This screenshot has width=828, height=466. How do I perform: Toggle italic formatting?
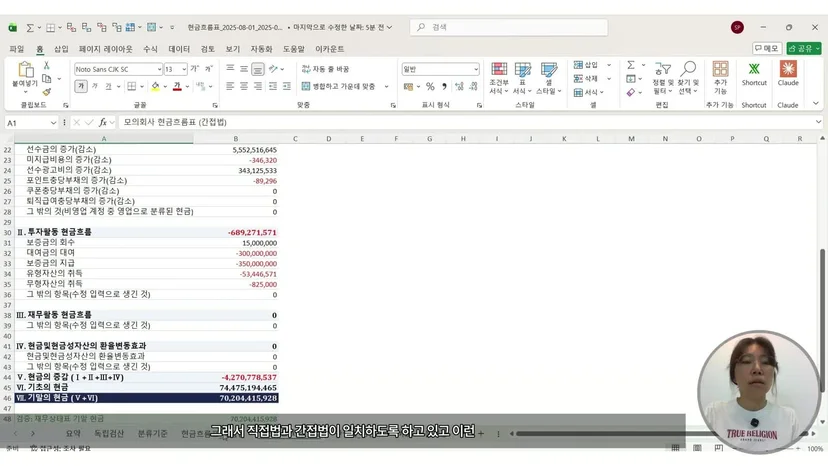click(95, 86)
